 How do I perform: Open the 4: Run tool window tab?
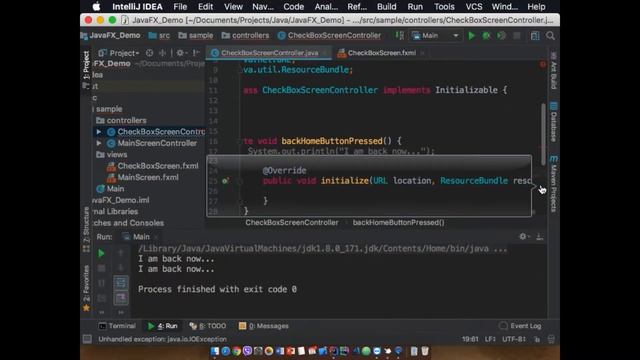163,326
